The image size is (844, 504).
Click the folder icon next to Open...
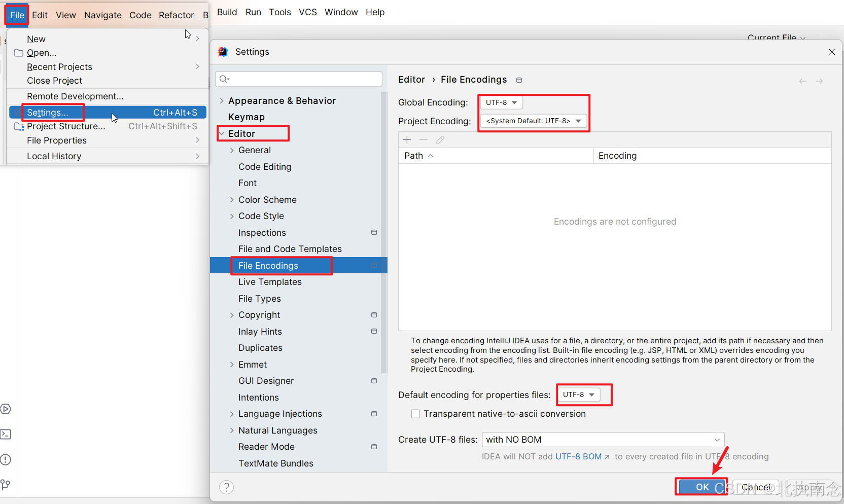coord(19,53)
